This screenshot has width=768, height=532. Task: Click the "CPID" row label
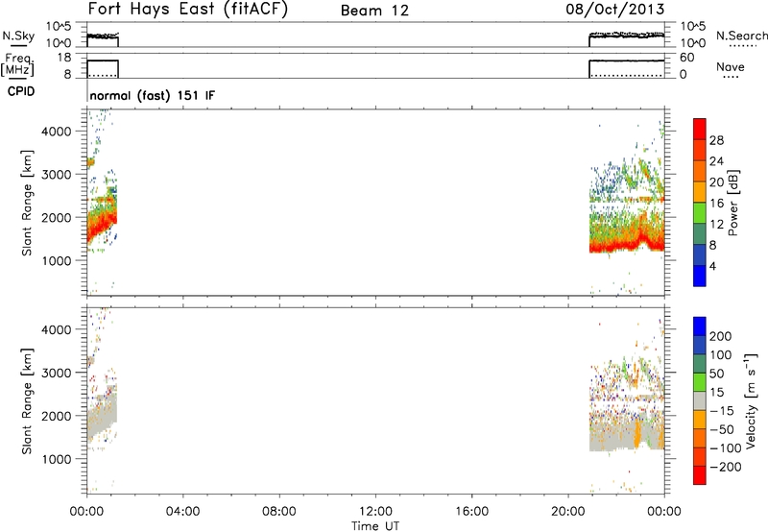coord(21,91)
